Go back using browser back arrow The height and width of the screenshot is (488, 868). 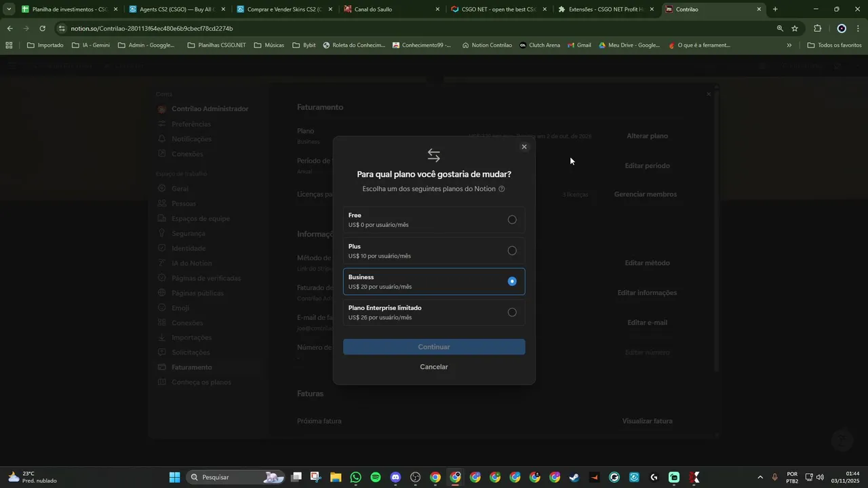[9, 28]
